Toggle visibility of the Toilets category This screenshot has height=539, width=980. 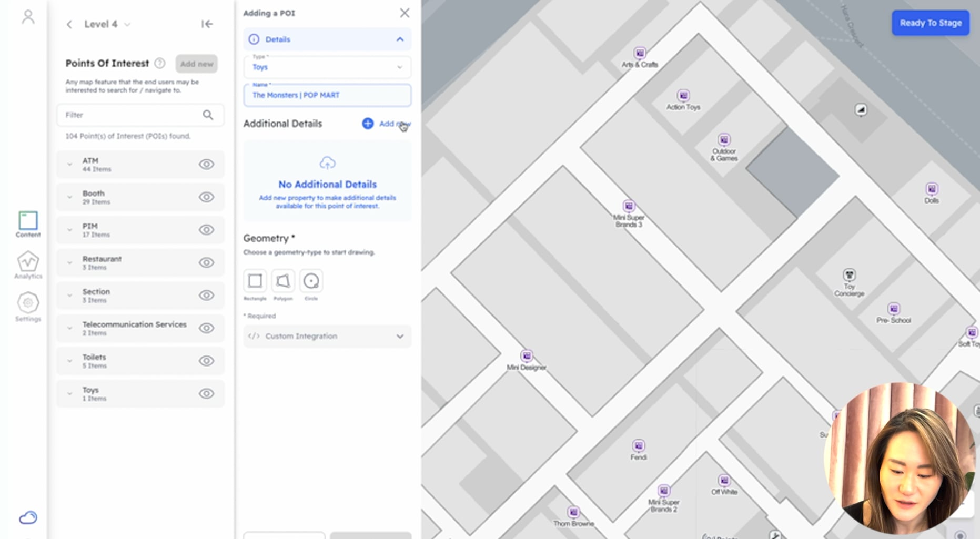(x=206, y=361)
